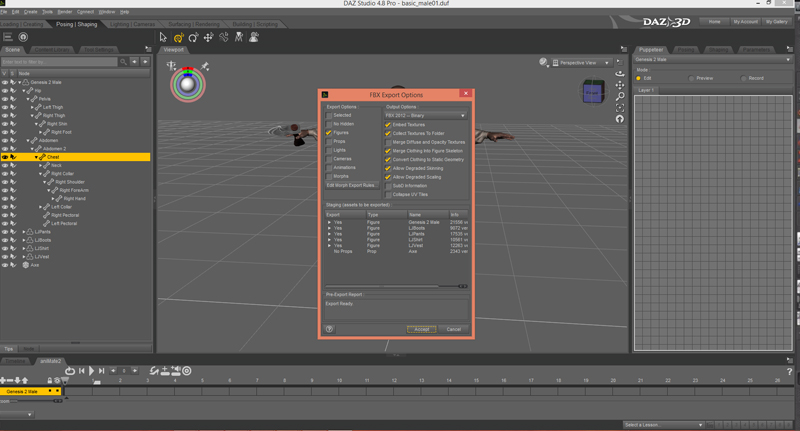Collapse the Genesis 2 Male tree node

[x=20, y=82]
